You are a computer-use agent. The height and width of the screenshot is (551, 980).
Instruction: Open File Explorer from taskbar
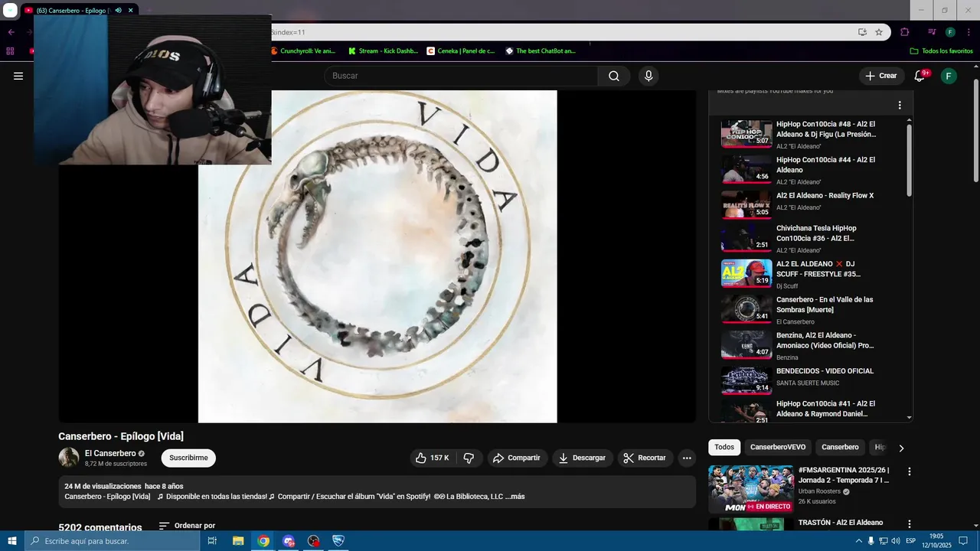[x=238, y=541]
